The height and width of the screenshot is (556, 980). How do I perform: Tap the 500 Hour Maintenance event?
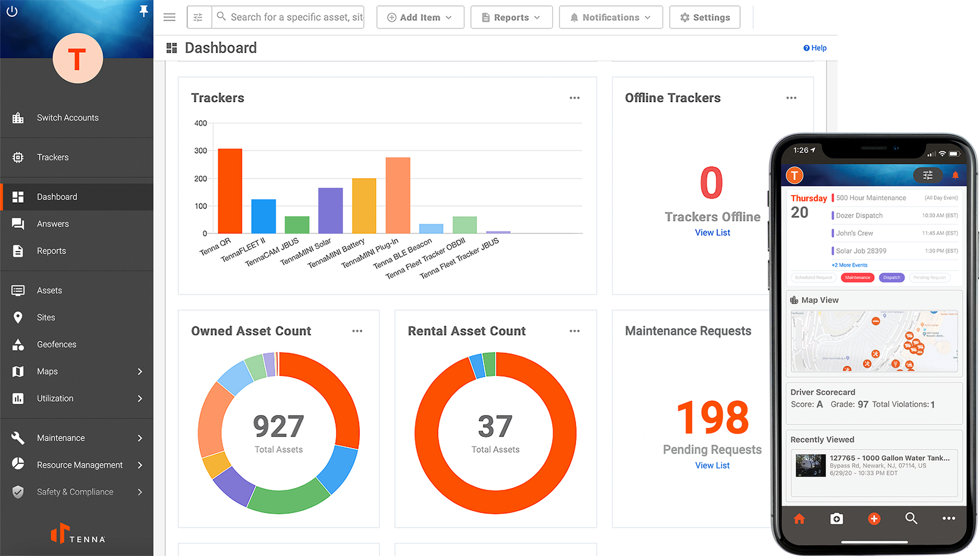click(895, 198)
